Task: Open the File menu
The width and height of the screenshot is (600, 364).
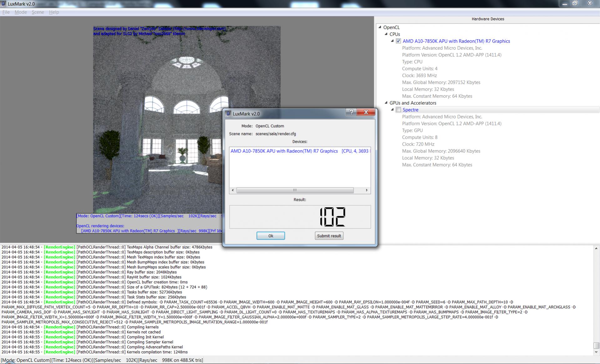Action: [x=6, y=12]
